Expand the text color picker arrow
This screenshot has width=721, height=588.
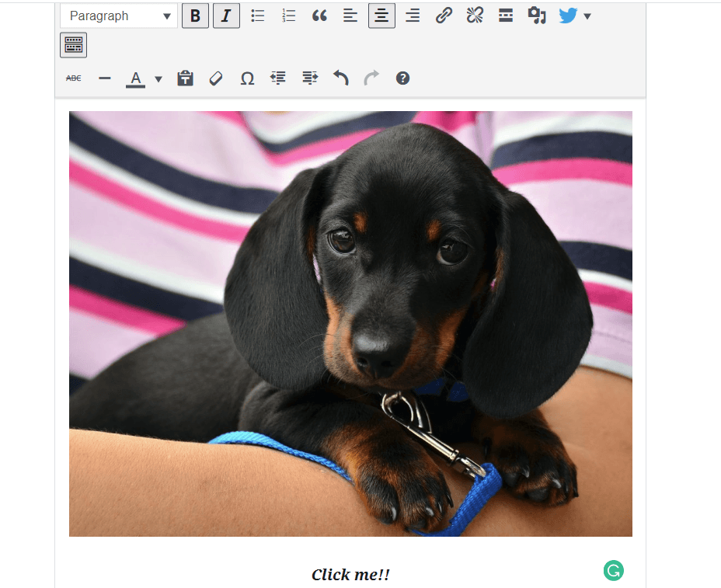[158, 78]
